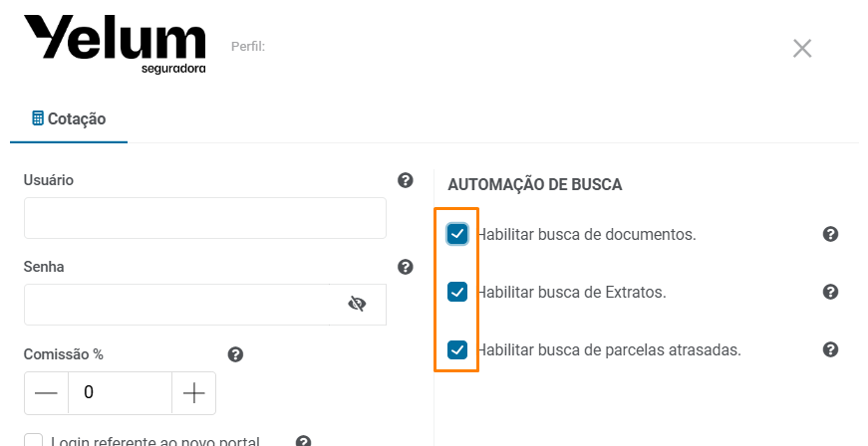868x446 pixels.
Task: Switch to the Cotação tab
Action: coord(69,118)
